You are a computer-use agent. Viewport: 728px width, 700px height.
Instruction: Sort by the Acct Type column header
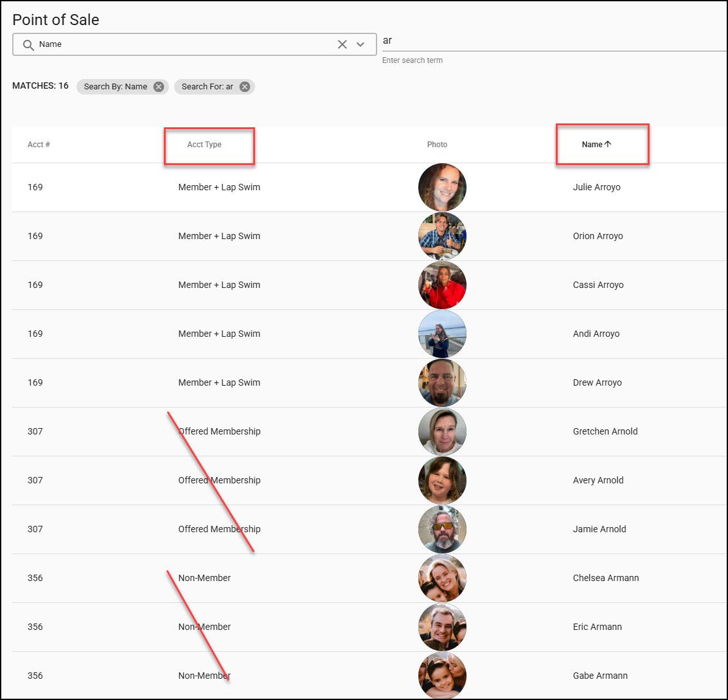[x=204, y=145]
